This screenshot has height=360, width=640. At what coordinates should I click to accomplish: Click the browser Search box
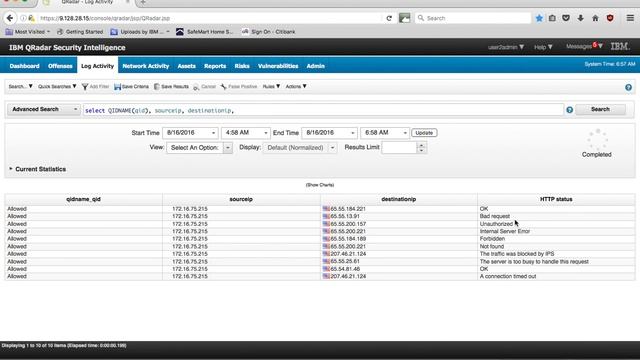pyautogui.click(x=473, y=18)
